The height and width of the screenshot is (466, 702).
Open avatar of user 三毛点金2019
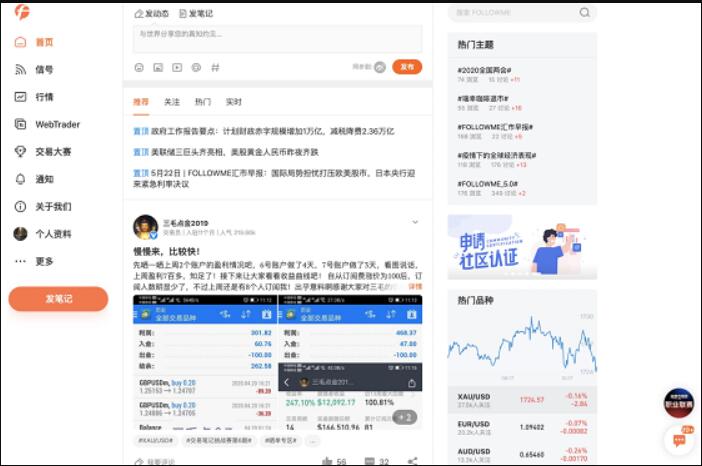pyautogui.click(x=146, y=227)
